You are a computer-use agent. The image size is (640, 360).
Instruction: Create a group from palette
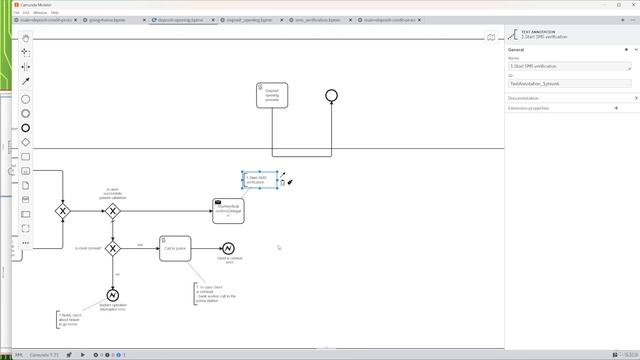click(x=25, y=229)
